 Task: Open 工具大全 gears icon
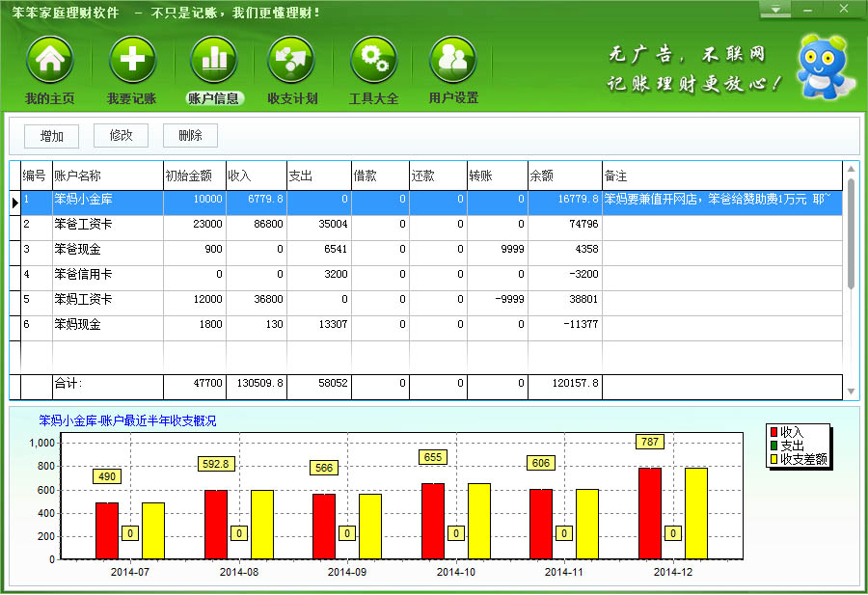point(373,62)
